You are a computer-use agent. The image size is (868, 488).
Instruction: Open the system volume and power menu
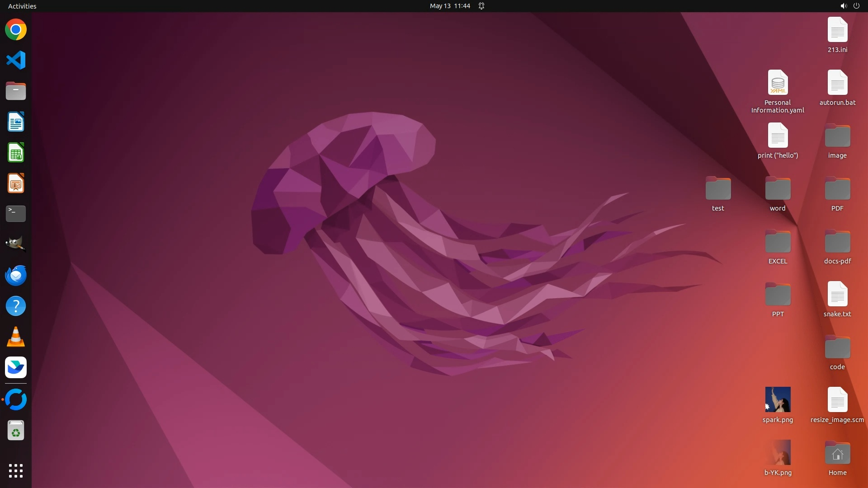tap(849, 6)
